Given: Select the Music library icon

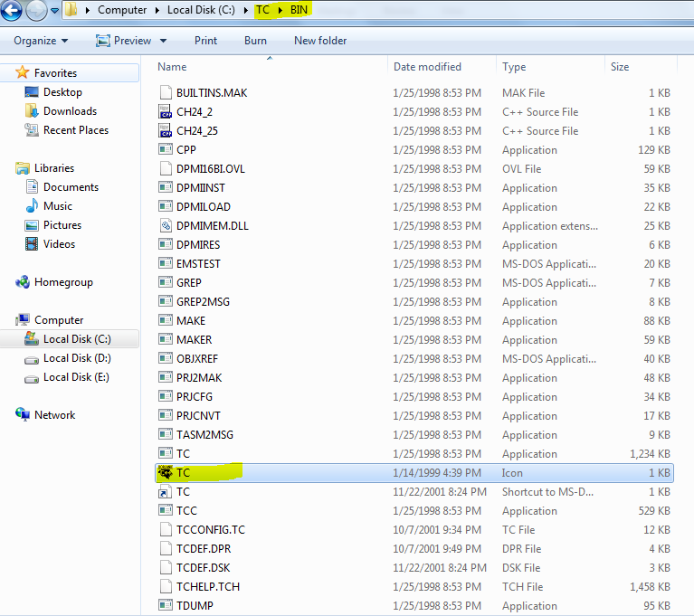Looking at the screenshot, I should 33,206.
